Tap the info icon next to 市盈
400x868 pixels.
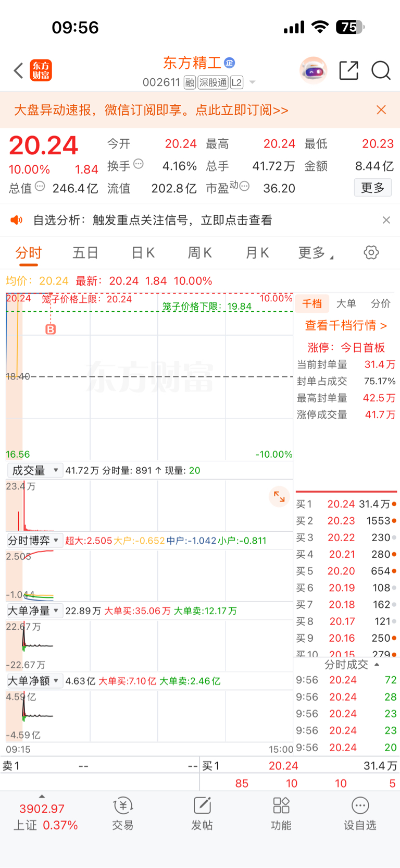click(x=244, y=186)
